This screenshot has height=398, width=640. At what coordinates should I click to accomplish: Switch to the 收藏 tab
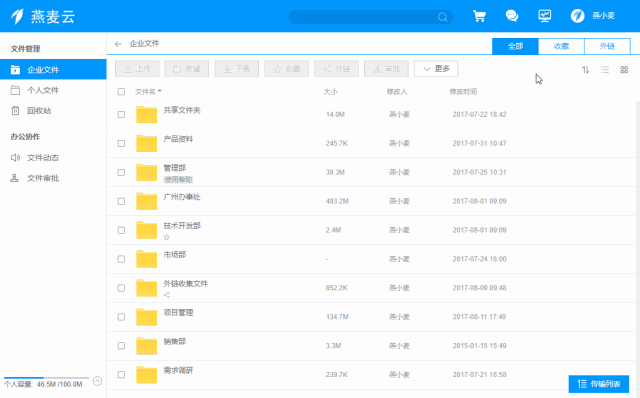point(561,46)
